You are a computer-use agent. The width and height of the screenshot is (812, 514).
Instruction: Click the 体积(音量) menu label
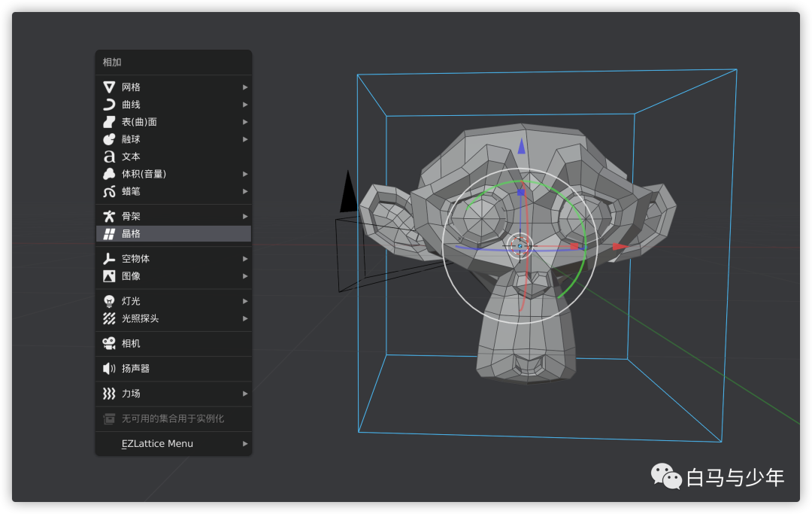point(144,174)
